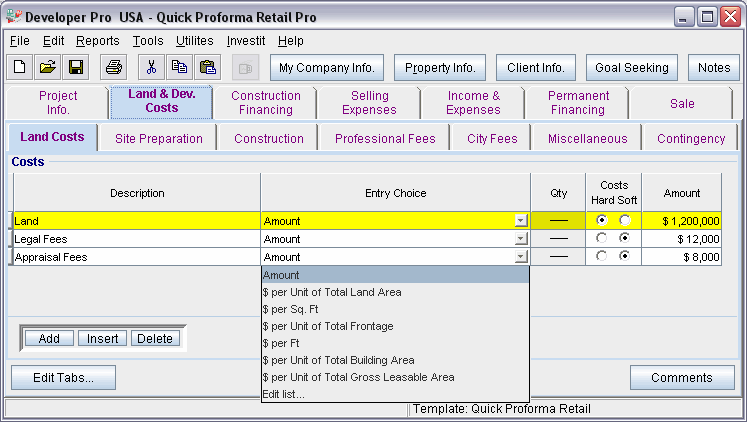The width and height of the screenshot is (747, 422).
Task: Switch to Project Info. tab
Action: 58,102
